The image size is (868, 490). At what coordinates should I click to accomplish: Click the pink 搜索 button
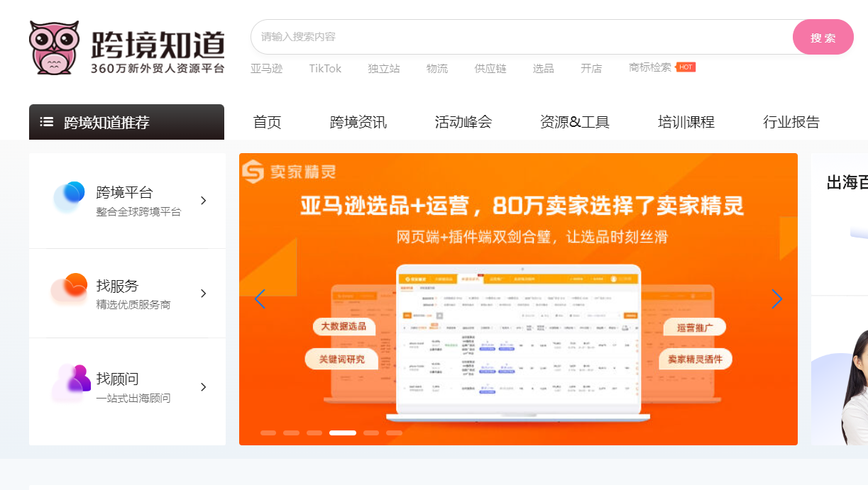pyautogui.click(x=823, y=37)
